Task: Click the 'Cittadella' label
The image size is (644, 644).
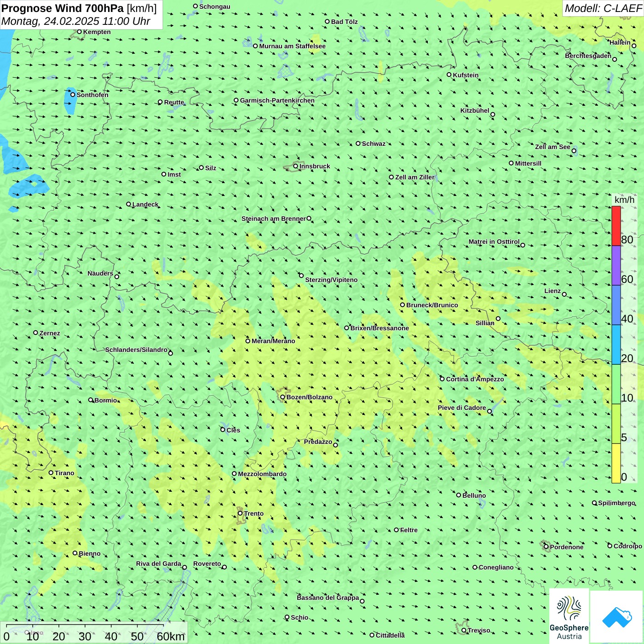Action: click(x=390, y=636)
